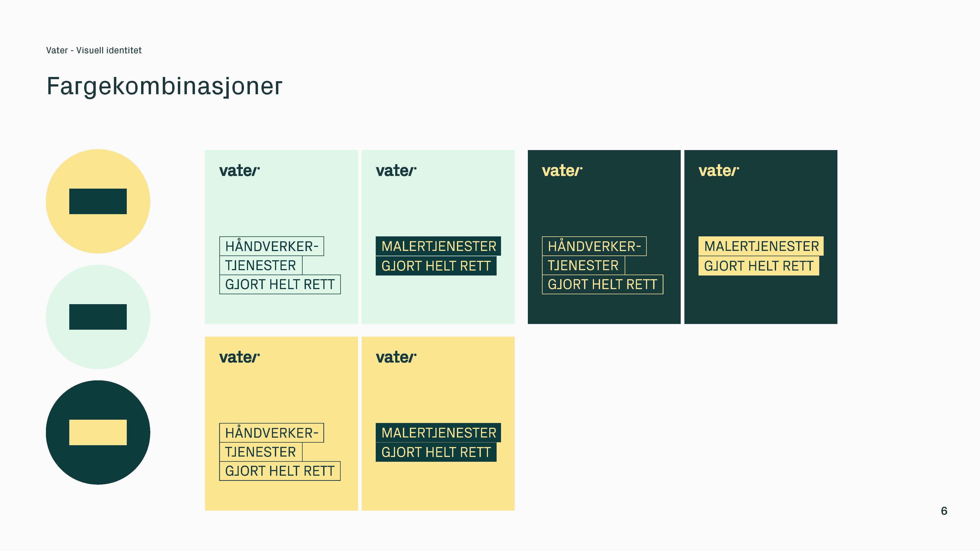Click dark MALERTJENESTER label on mint card
This screenshot has width=980, height=551.
438,246
